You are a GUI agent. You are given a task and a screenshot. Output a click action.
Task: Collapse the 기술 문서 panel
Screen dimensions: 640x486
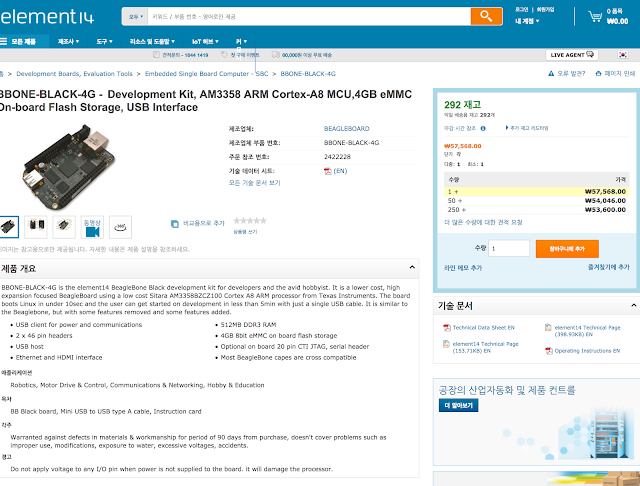[x=633, y=305]
